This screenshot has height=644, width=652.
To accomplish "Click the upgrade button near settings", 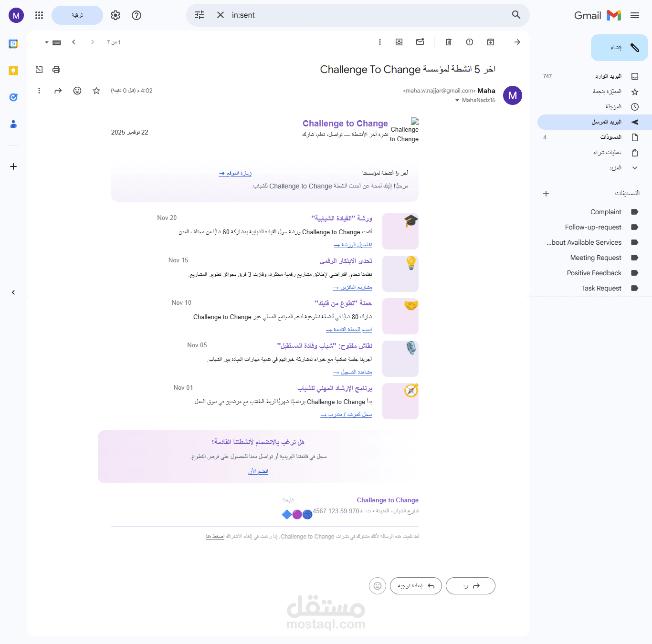I will (77, 15).
